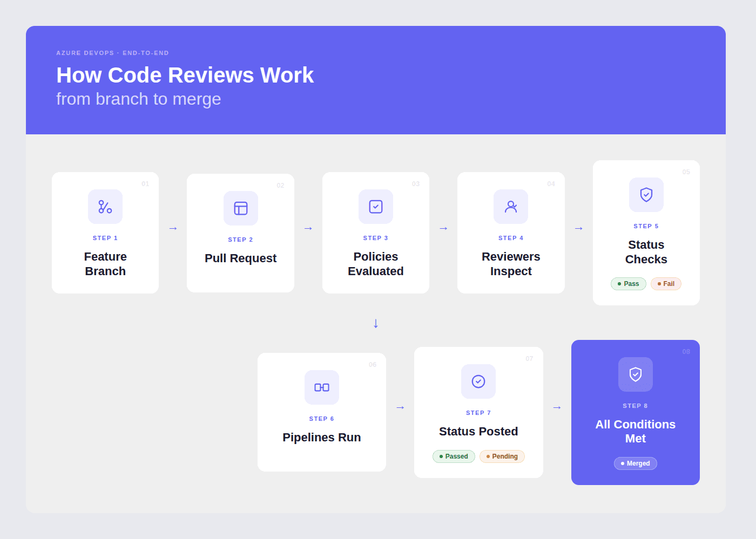Click the 'STEP 4' label
756x539 pixels.
511,238
